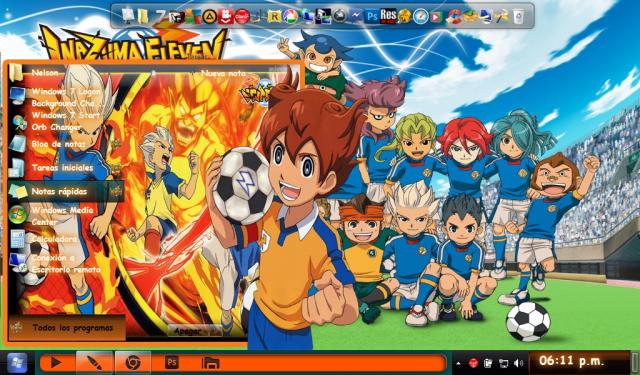Open the Action Center flag tray icon
The height and width of the screenshot is (375, 640).
click(x=489, y=363)
